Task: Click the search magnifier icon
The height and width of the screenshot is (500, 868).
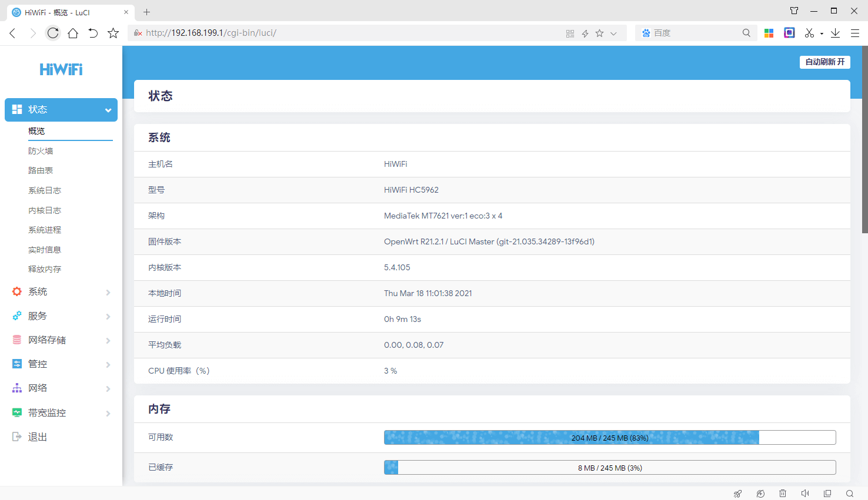Action: (x=746, y=33)
